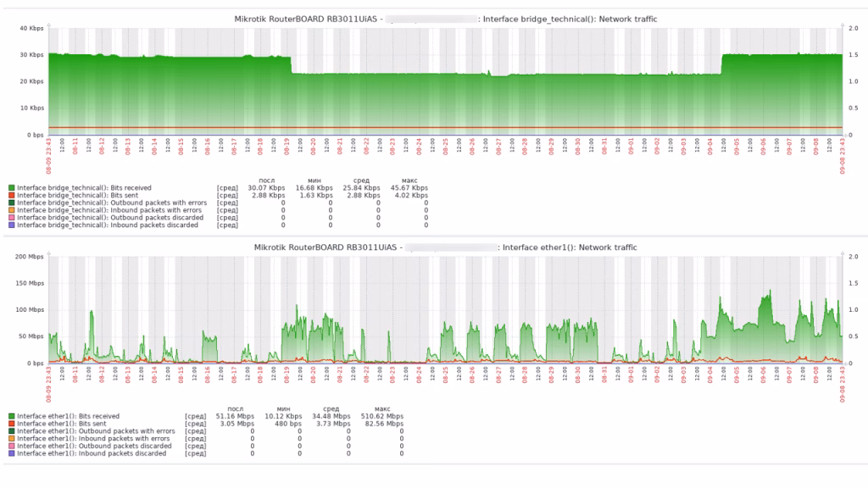This screenshot has width=868, height=488.
Task: Click the 'посл' column header in bridge_technical legend
Action: [267, 180]
